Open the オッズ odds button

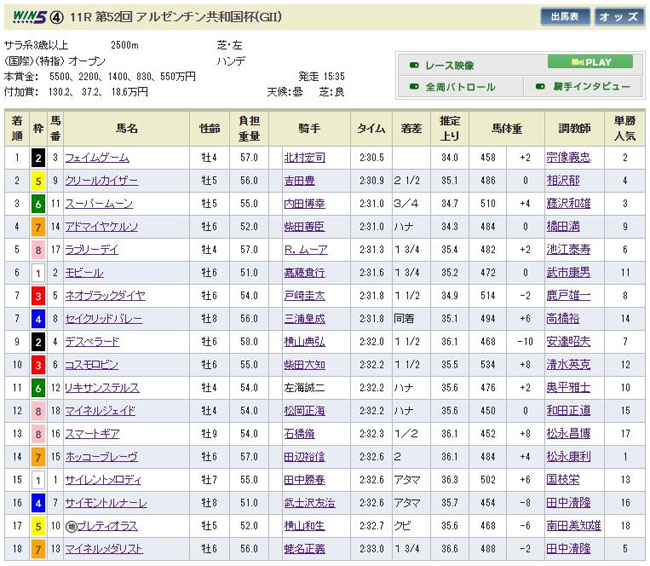tap(619, 17)
